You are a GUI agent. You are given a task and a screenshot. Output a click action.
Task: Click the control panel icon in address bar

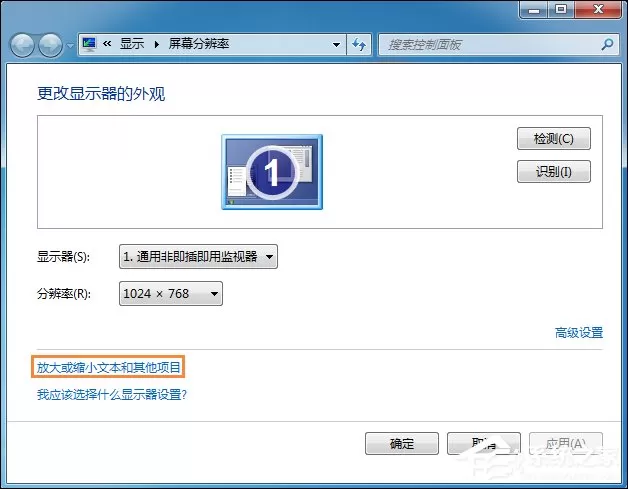89,44
